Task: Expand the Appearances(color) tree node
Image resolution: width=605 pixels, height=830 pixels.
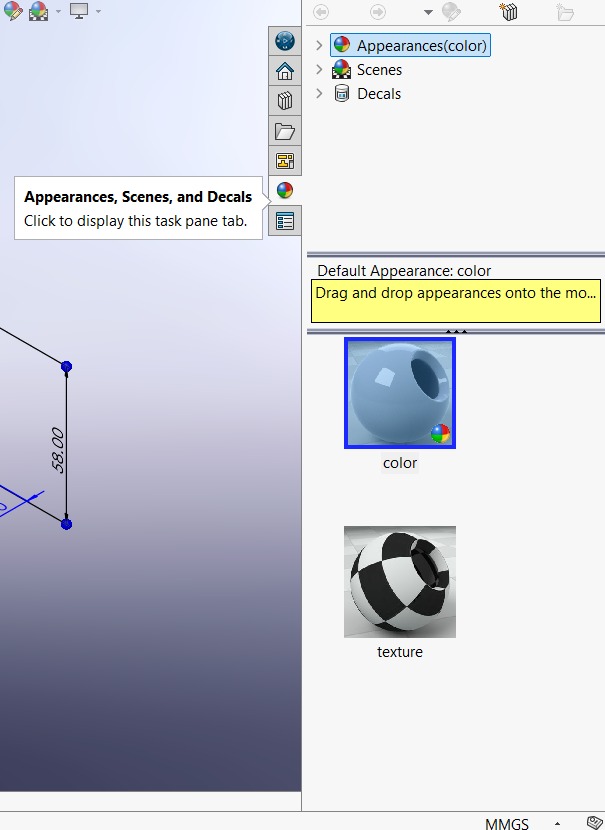Action: coord(319,45)
